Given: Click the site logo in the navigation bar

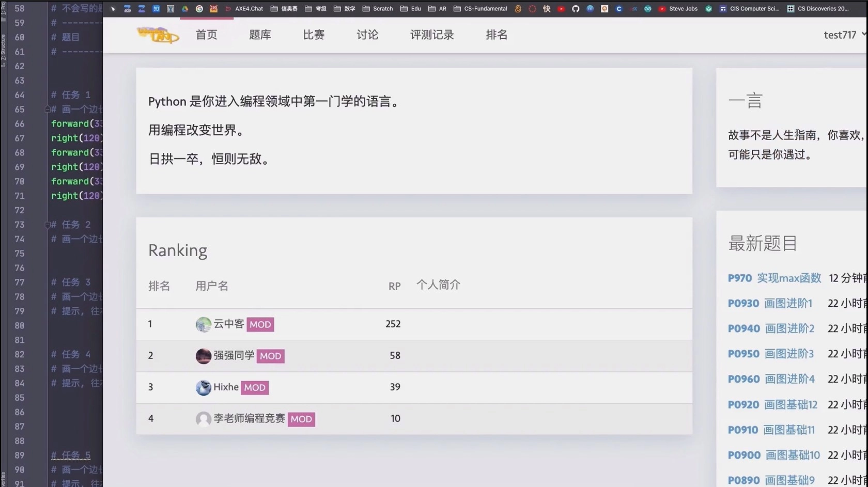Looking at the screenshot, I should [x=158, y=35].
